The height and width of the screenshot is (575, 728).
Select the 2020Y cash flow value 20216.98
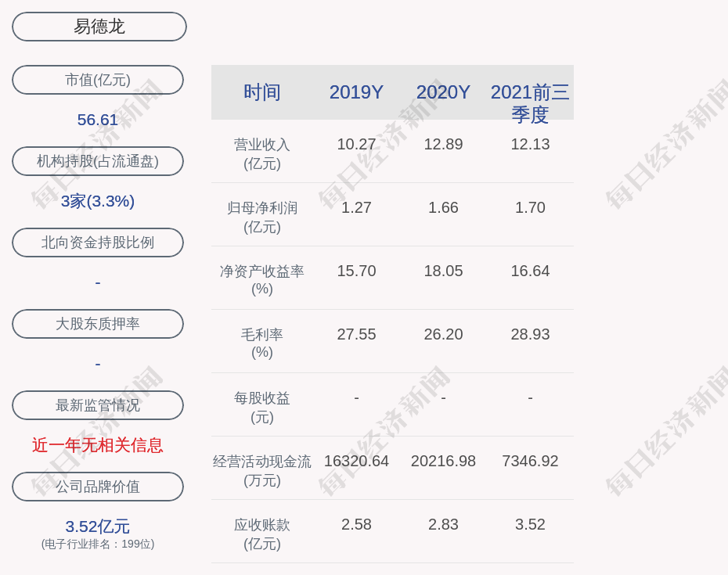[x=443, y=461]
